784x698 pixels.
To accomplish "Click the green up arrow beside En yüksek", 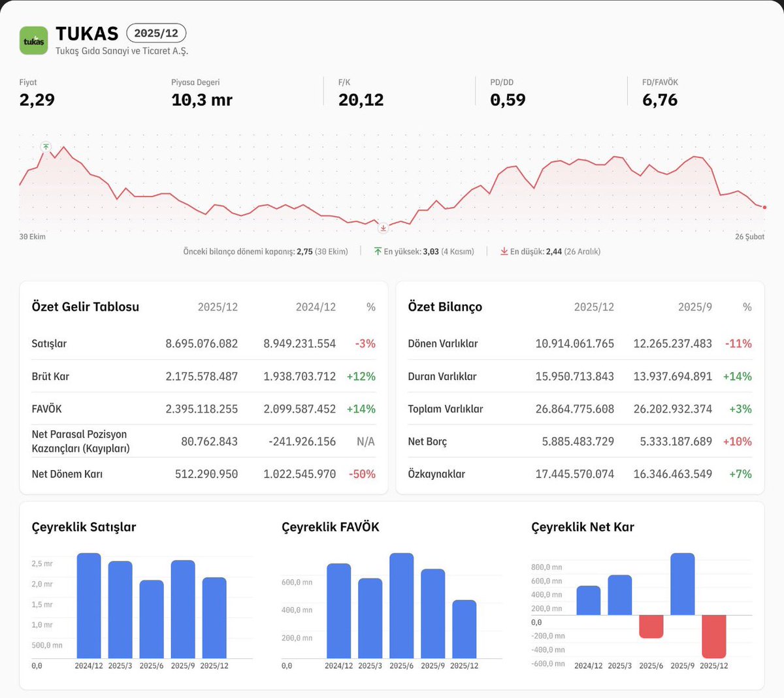I will pyautogui.click(x=378, y=251).
